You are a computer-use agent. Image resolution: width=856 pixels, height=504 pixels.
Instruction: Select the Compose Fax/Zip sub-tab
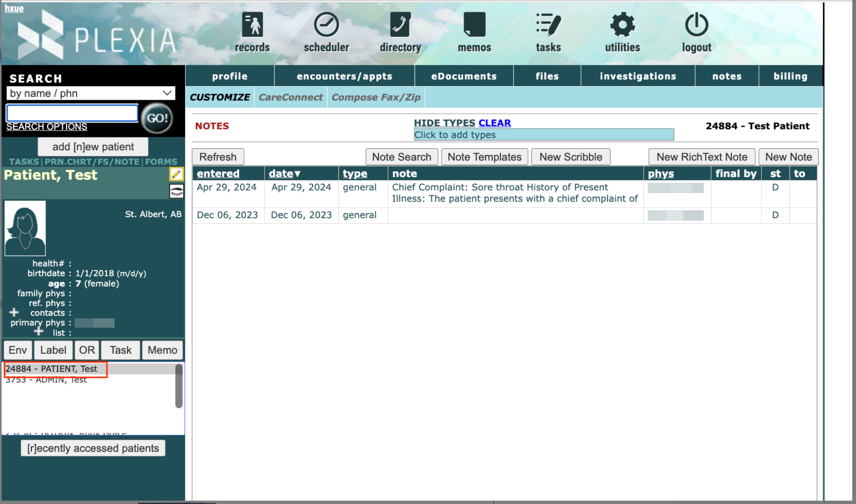click(x=376, y=97)
